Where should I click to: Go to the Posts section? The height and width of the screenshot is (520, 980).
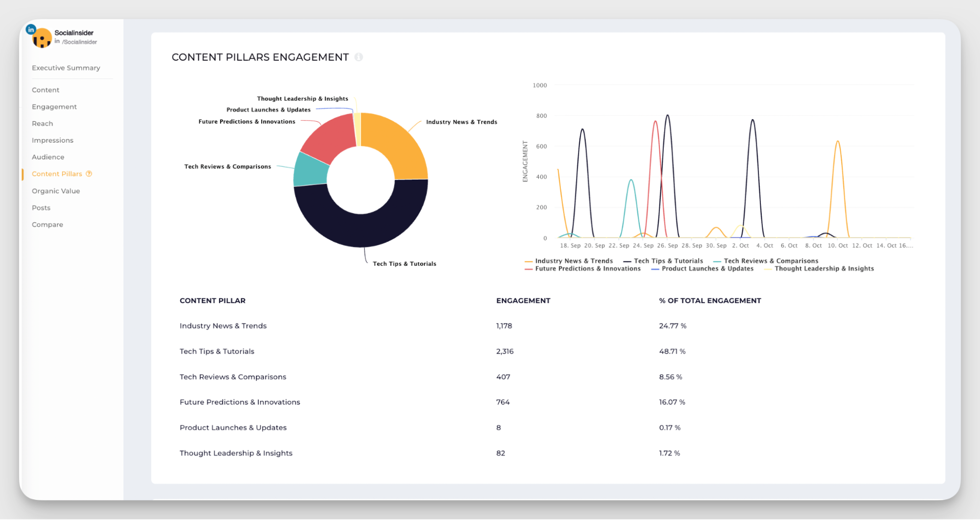click(x=41, y=208)
